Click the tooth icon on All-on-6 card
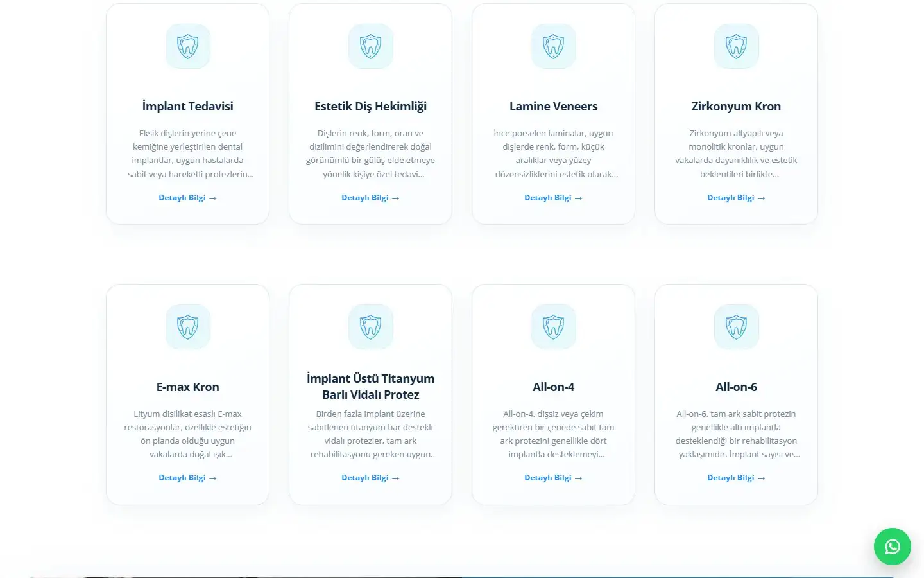The height and width of the screenshot is (578, 924). tap(737, 327)
